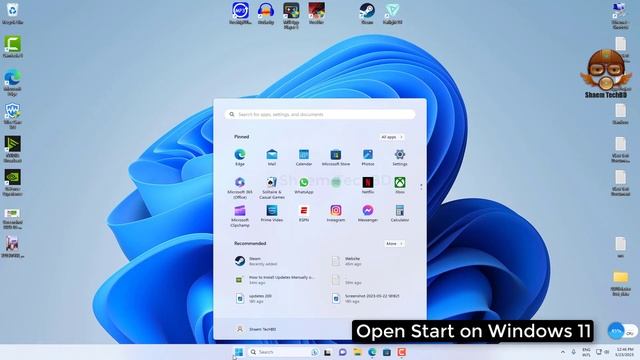Click the pinned apps page navigation dots

click(x=421, y=187)
